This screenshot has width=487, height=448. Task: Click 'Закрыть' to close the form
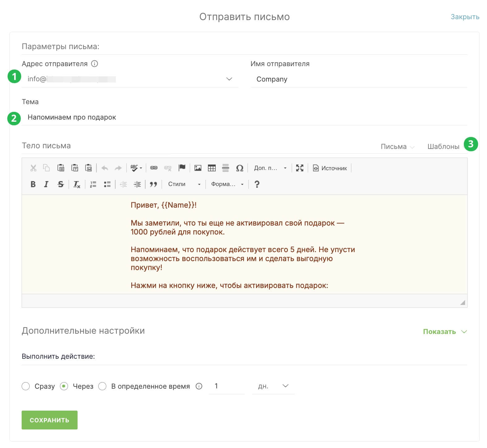[465, 17]
